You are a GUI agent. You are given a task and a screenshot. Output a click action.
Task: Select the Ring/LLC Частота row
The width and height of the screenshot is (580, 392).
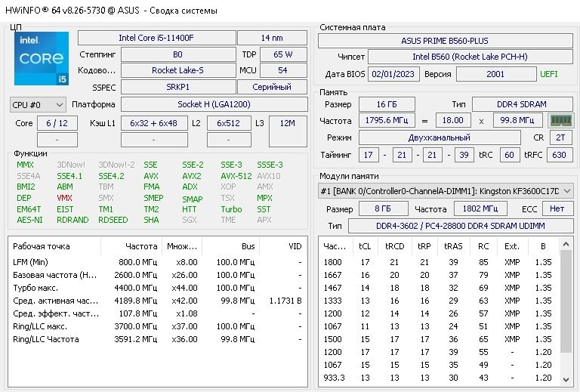click(x=157, y=339)
